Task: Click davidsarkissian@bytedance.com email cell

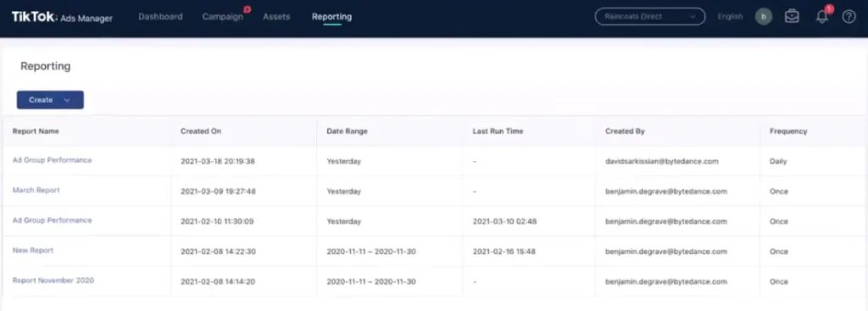Action: coord(662,162)
